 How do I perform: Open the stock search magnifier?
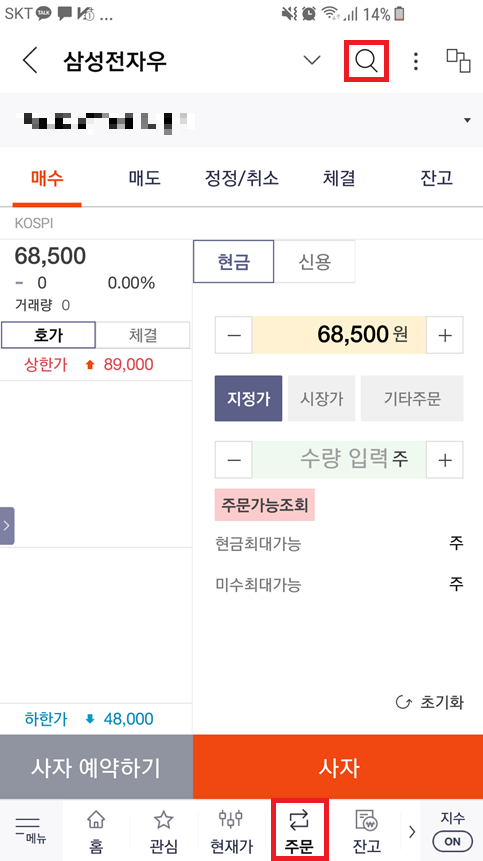[366, 60]
